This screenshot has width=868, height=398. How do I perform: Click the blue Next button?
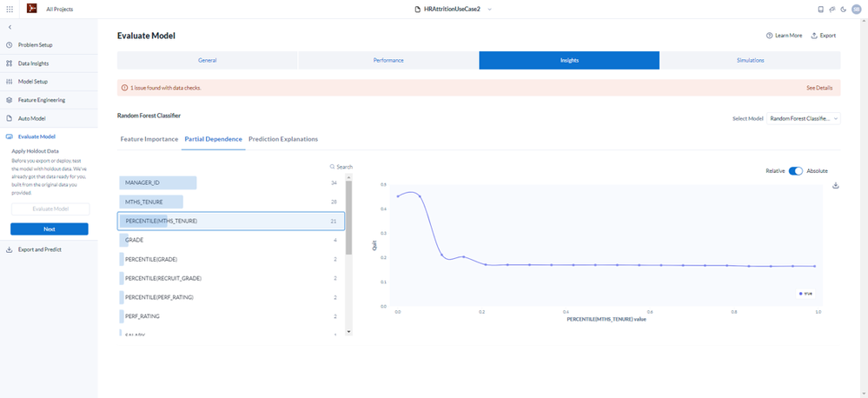[x=50, y=229]
